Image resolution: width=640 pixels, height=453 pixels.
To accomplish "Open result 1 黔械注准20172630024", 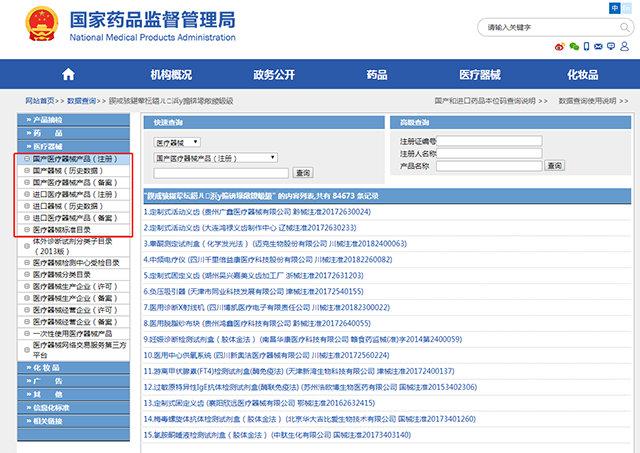I will point(257,212).
